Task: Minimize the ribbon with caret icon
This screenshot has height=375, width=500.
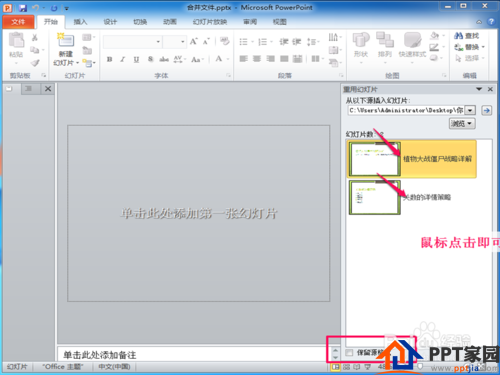Action: coord(479,22)
